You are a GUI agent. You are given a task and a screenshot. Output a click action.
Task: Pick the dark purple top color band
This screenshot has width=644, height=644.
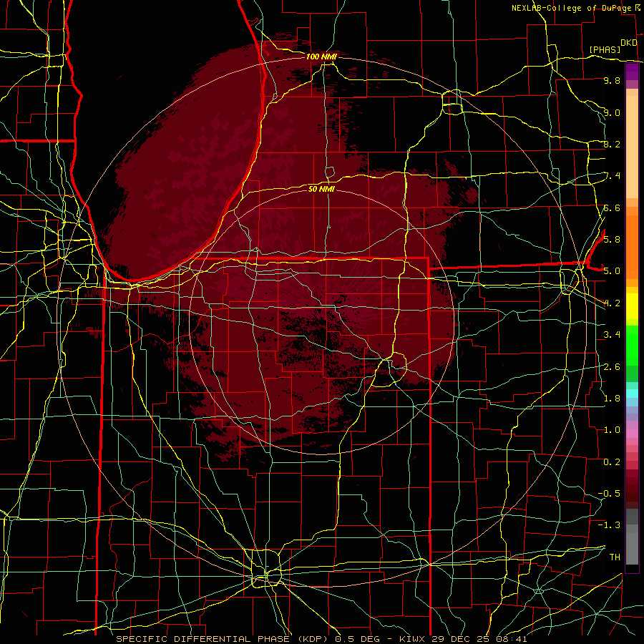click(632, 72)
